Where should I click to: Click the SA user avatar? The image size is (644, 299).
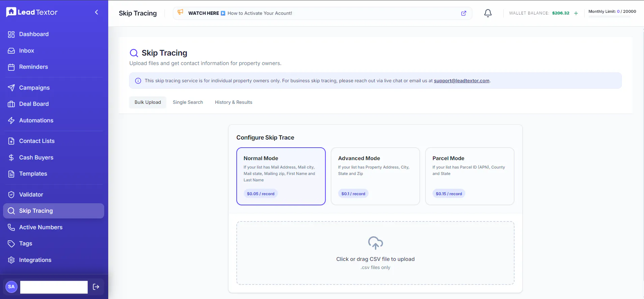[11, 287]
